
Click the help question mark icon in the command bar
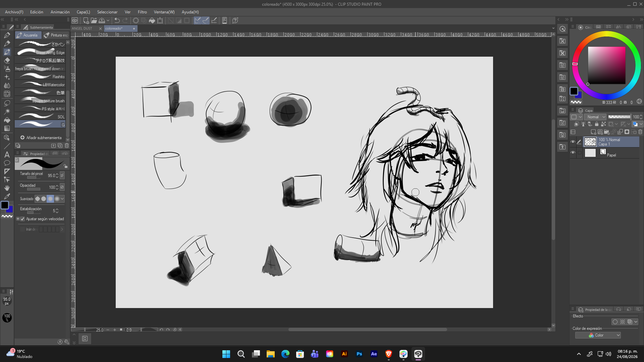235,20
